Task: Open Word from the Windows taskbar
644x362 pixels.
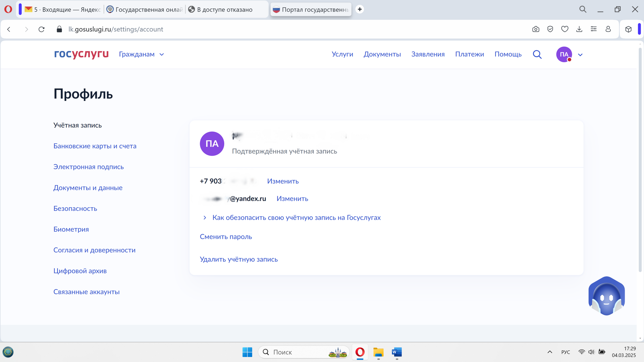Action: [397, 352]
